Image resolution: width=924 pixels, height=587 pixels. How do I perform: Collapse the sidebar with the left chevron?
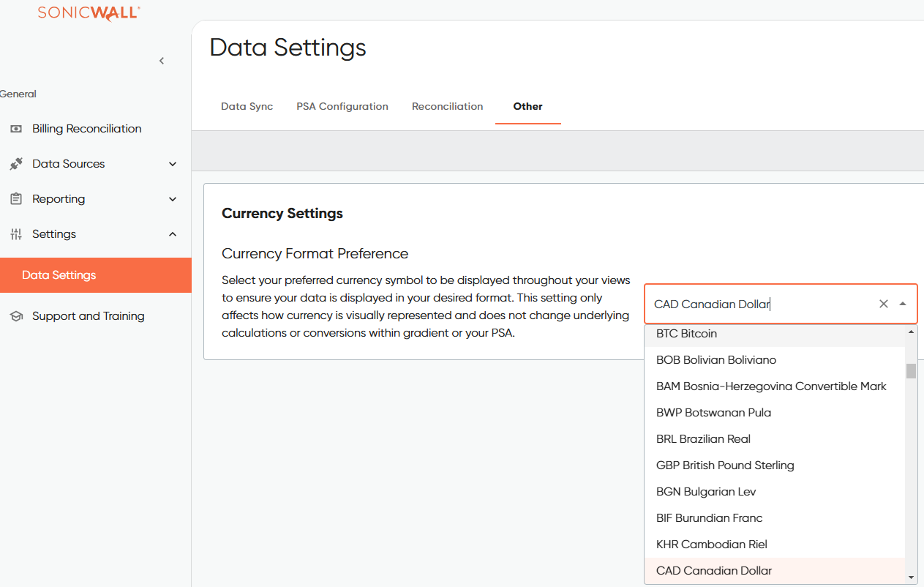(162, 61)
